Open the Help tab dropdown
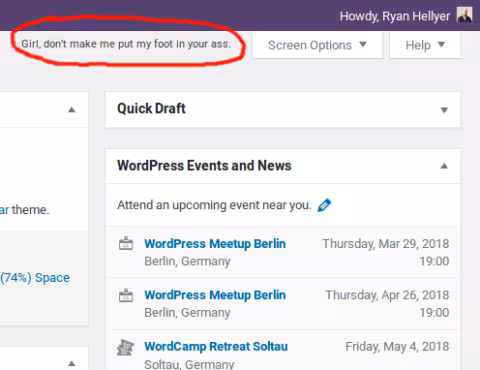 [425, 45]
